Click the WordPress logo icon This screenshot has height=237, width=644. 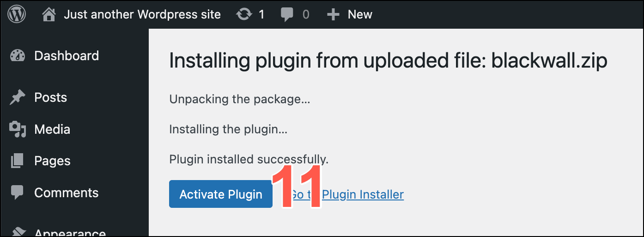coord(17,14)
